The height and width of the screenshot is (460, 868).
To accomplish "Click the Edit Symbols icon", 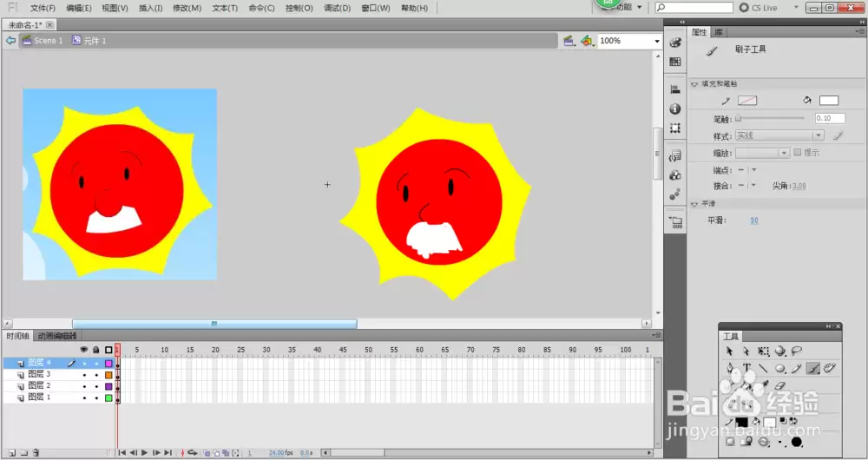I will tap(588, 41).
